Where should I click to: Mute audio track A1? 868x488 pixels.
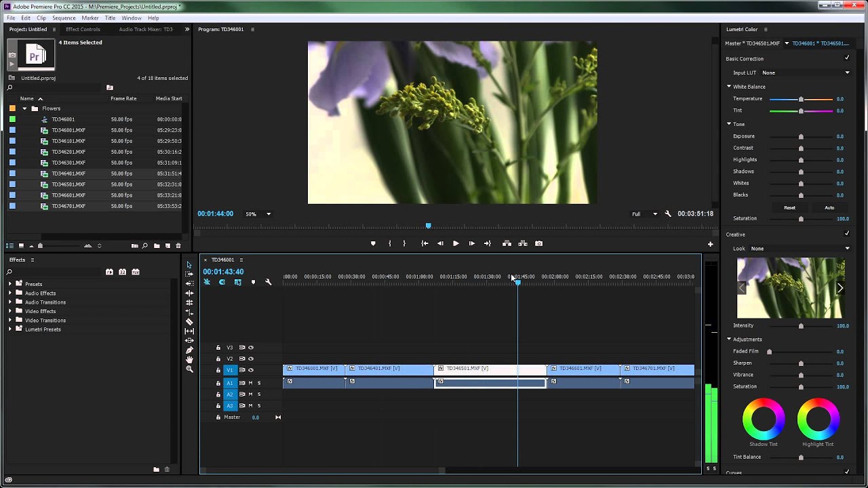tap(250, 383)
